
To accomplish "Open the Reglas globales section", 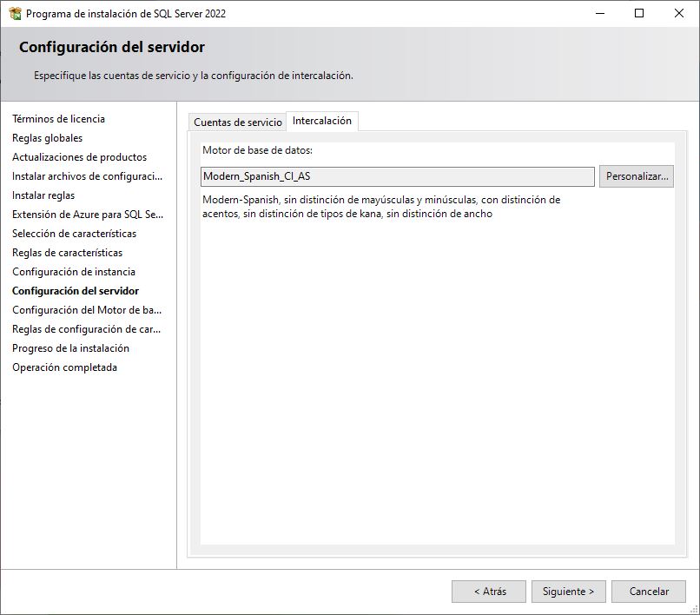I will 47,137.
